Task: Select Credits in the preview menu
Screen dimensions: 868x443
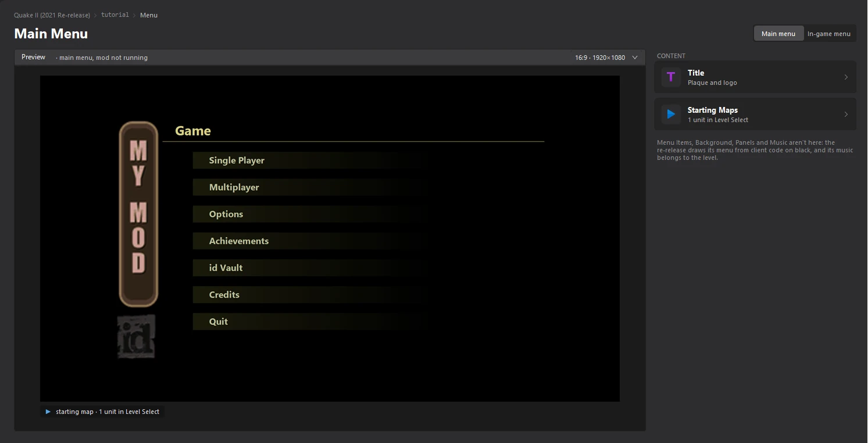Action: click(x=310, y=295)
